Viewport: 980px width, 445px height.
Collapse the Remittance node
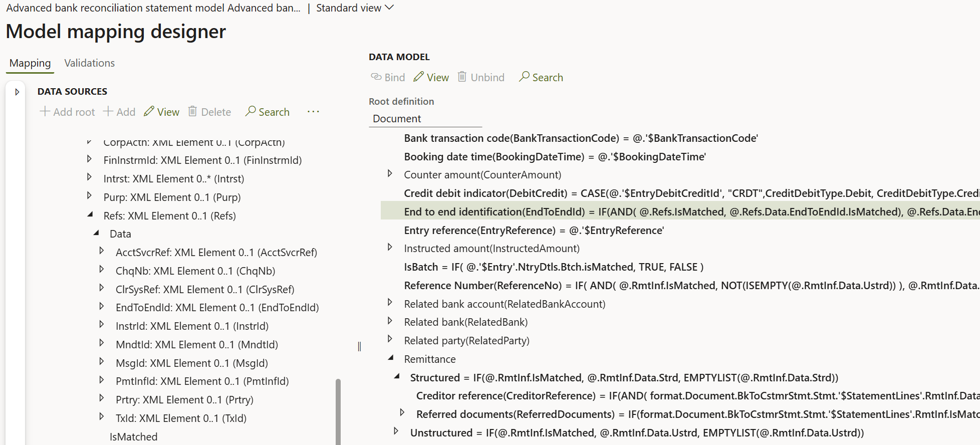(391, 358)
